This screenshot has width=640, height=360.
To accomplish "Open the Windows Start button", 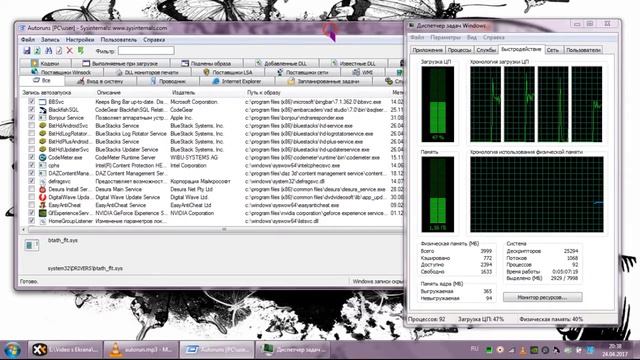I will (x=12, y=350).
